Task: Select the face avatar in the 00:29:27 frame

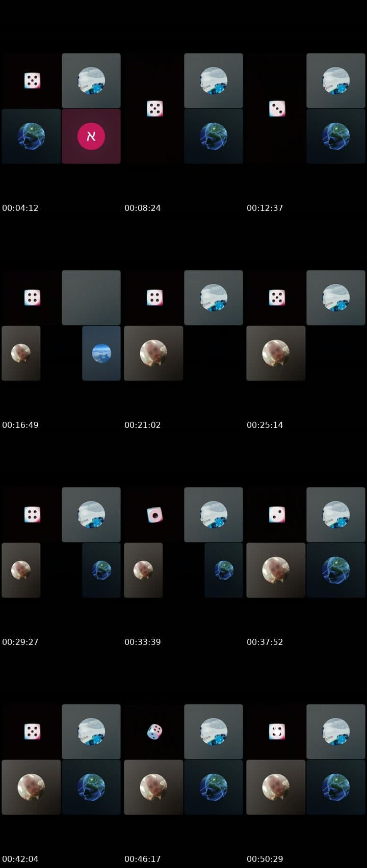Action: pyautogui.click(x=21, y=570)
